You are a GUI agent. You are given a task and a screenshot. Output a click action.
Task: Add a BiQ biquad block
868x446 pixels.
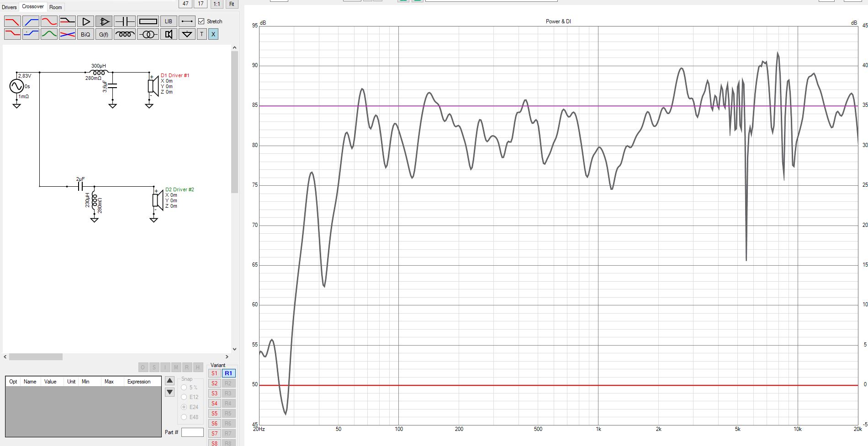coord(85,34)
